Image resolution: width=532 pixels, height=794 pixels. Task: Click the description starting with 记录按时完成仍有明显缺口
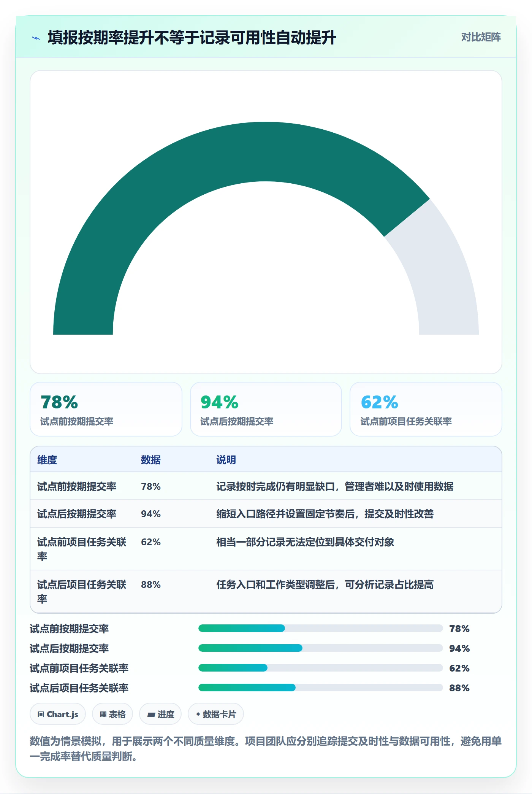point(335,486)
